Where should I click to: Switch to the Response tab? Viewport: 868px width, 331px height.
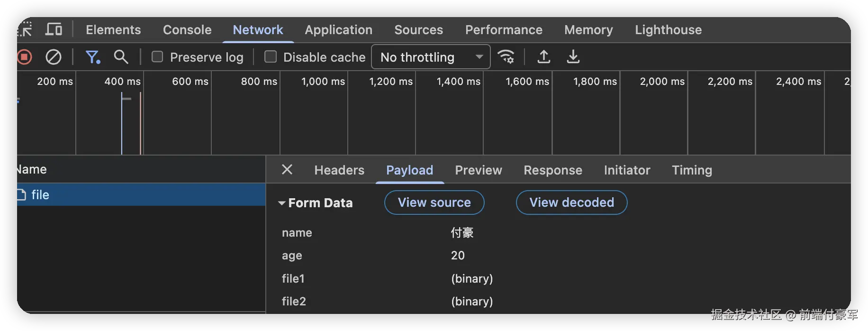(553, 170)
